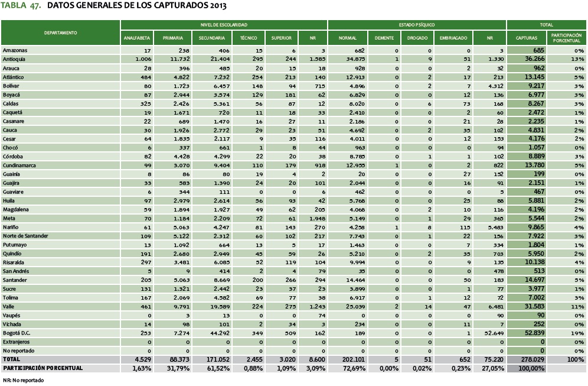The width and height of the screenshot is (588, 386).
Task: Select the Bogotá D.C. row label
Action: coord(17,333)
